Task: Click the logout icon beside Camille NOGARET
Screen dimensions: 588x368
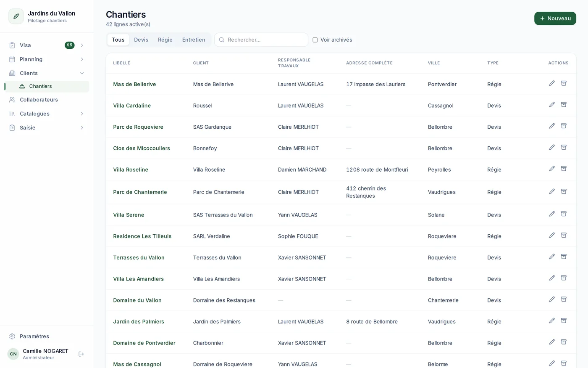Action: (x=81, y=354)
